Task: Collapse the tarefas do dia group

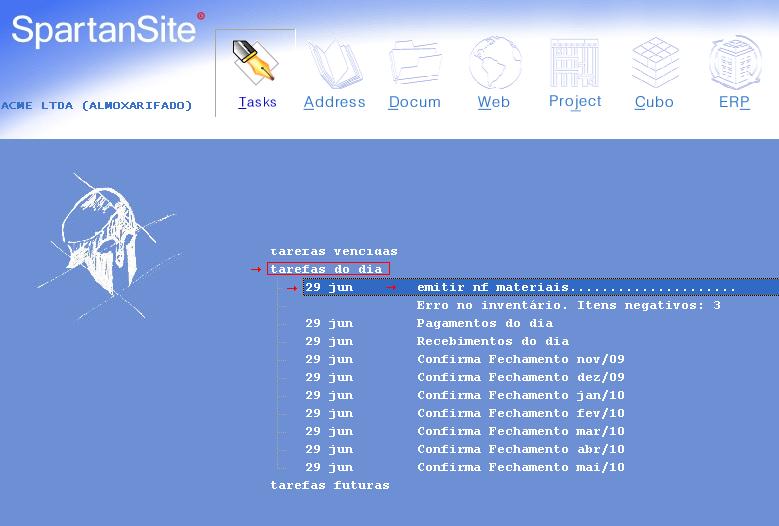Action: 329,269
